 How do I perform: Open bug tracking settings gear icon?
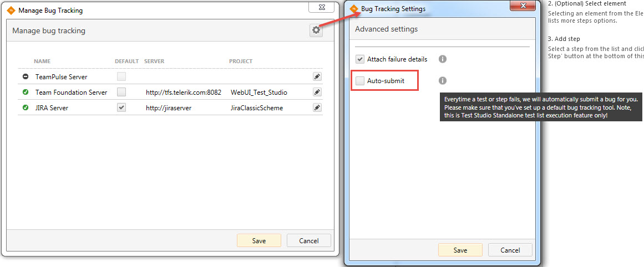pyautogui.click(x=316, y=30)
